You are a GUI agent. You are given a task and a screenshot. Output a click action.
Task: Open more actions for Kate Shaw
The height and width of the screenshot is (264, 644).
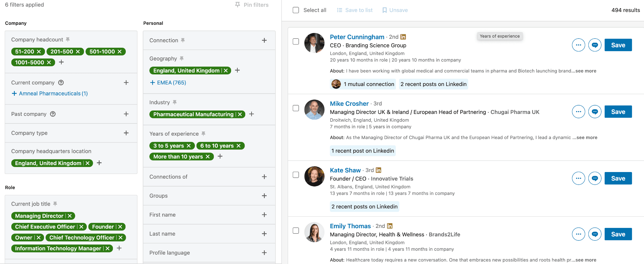pos(579,178)
